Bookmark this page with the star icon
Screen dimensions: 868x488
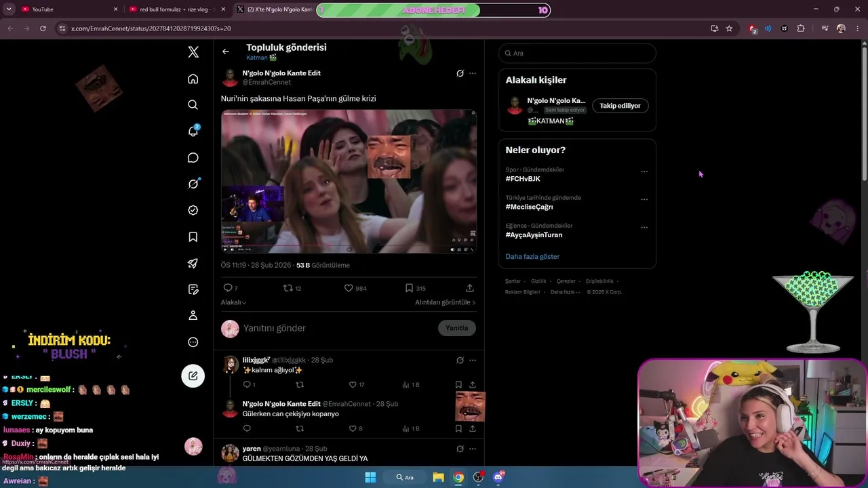point(729,28)
